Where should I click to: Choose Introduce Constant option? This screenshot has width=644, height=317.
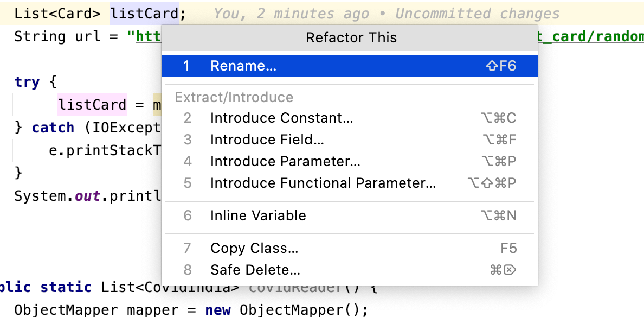tap(281, 118)
